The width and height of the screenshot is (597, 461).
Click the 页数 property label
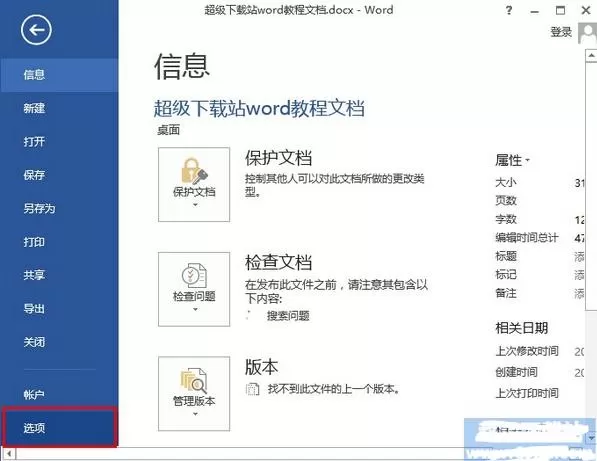pyautogui.click(x=506, y=201)
